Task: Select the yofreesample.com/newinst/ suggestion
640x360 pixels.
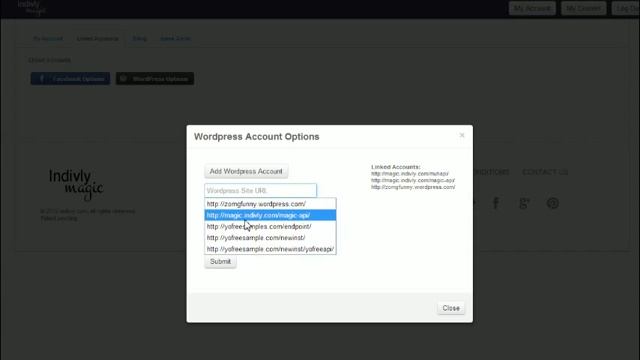Action: coord(270,238)
